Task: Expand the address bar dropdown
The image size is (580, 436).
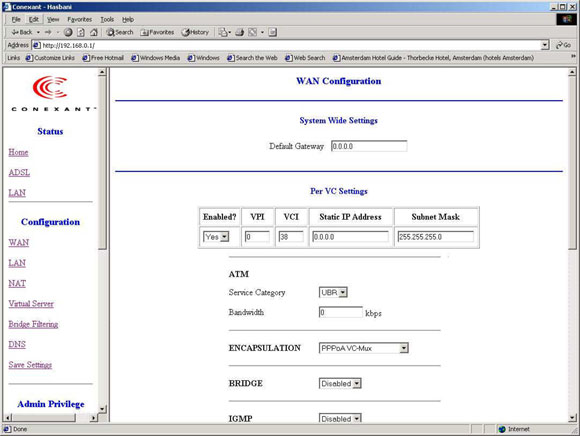Action: [545, 45]
